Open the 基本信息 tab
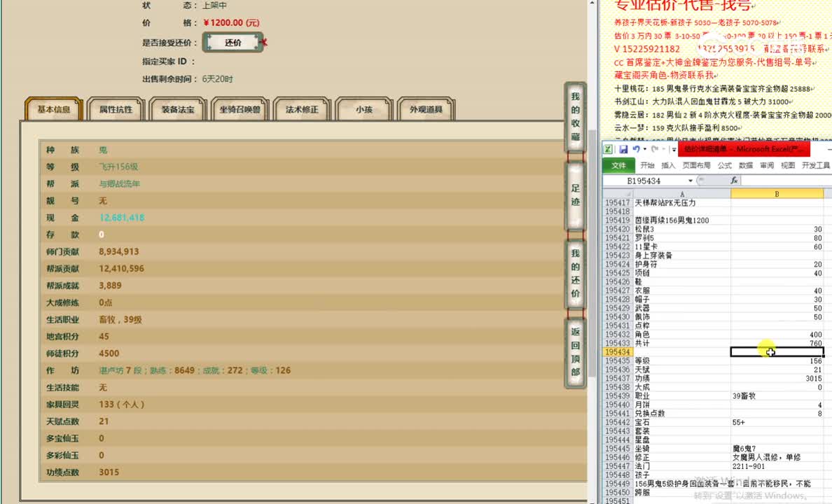The image size is (832, 504). pyautogui.click(x=54, y=109)
